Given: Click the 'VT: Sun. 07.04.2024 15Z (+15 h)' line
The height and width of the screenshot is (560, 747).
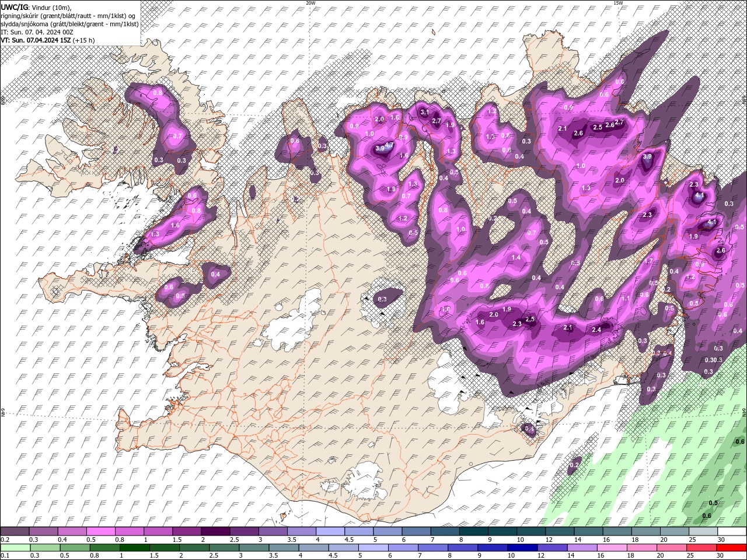Looking at the screenshot, I should coord(48,40).
